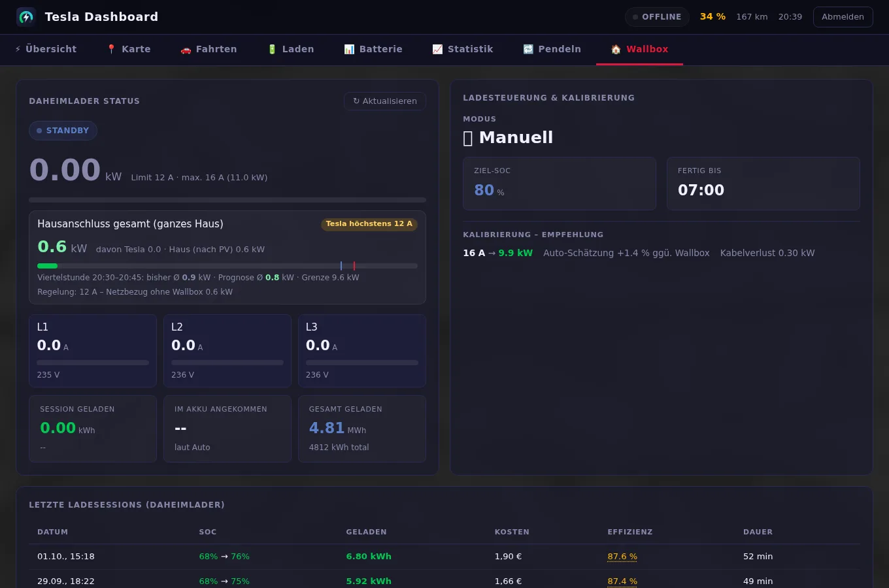Click the house icon of the Wallbox tab
The image size is (889, 588).
pos(616,49)
